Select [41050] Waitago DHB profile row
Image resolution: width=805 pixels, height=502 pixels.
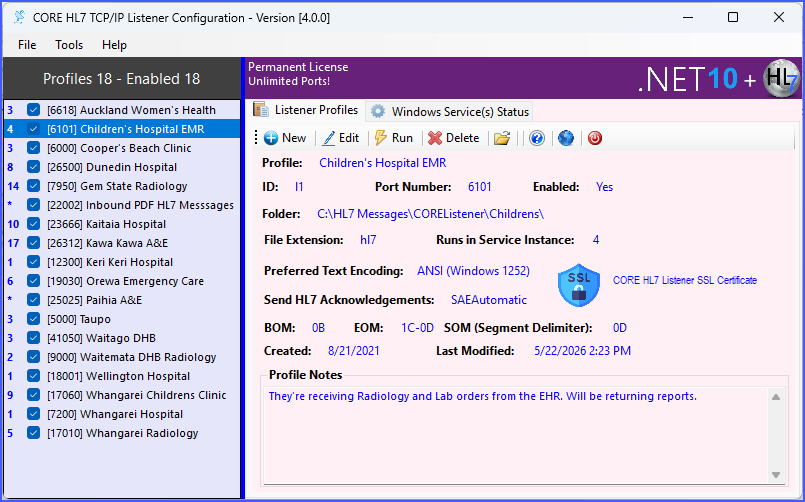pos(122,338)
